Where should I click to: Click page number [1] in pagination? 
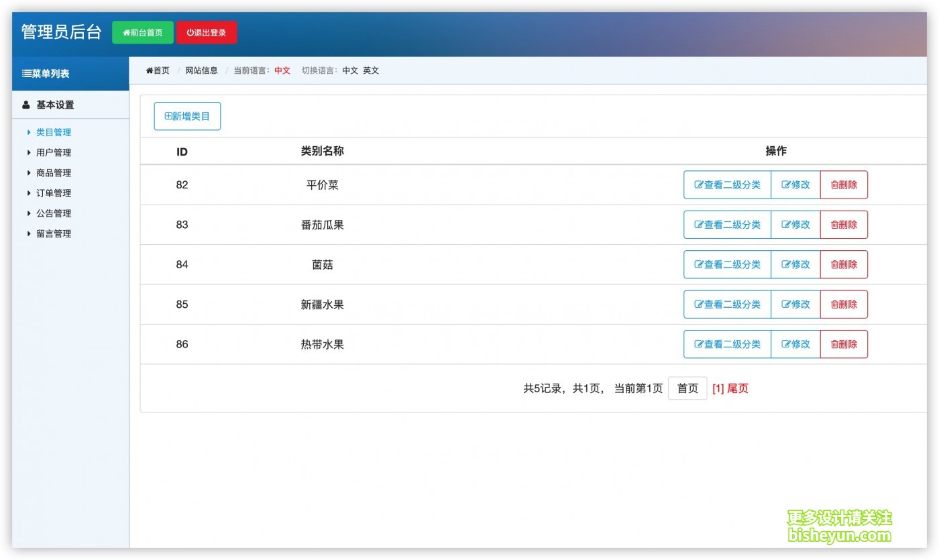[x=718, y=388]
